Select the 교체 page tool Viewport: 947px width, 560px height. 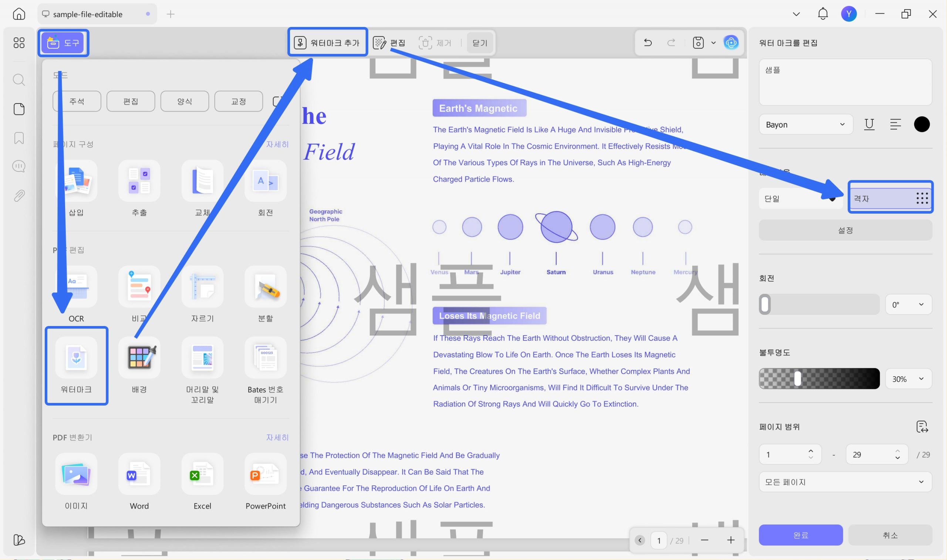pos(202,189)
